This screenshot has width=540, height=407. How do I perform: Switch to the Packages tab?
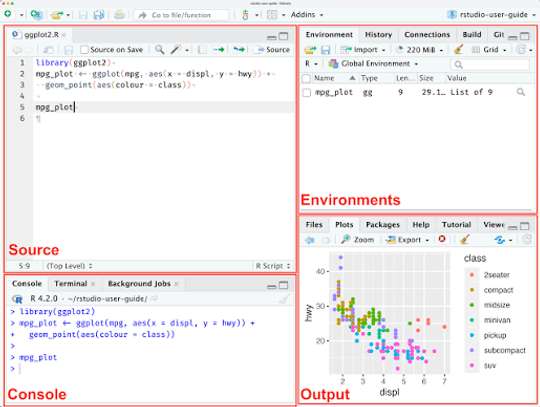pos(383,225)
